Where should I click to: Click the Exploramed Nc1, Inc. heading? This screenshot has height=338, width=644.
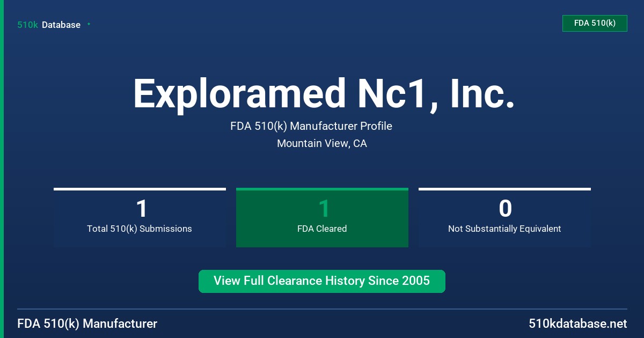tap(324, 94)
